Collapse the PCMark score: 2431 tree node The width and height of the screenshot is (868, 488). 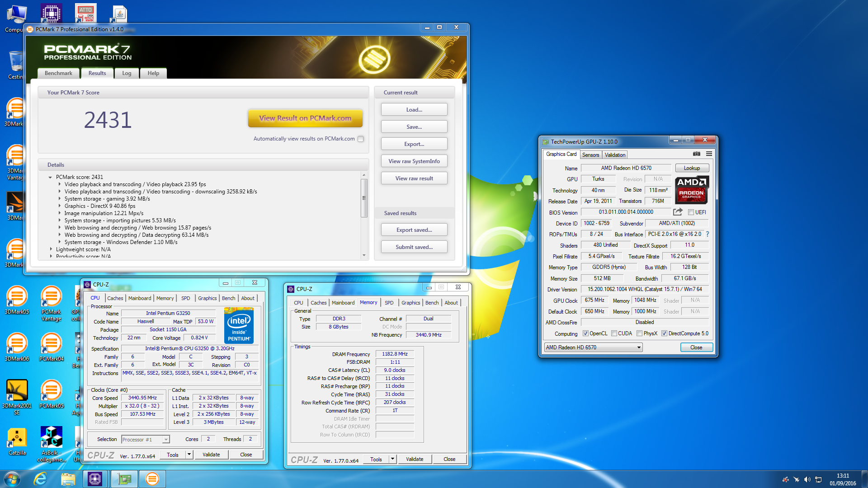click(50, 177)
